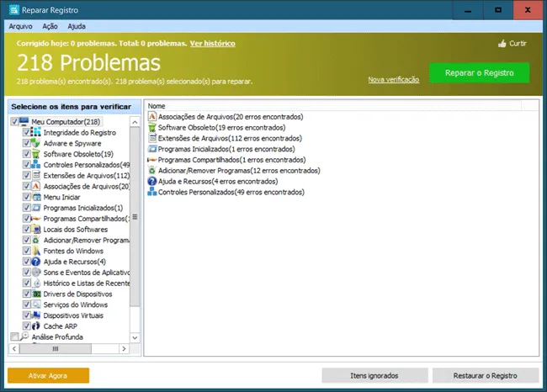The image size is (547, 392).
Task: Click the green Reparar o Registro button
Action: (480, 73)
